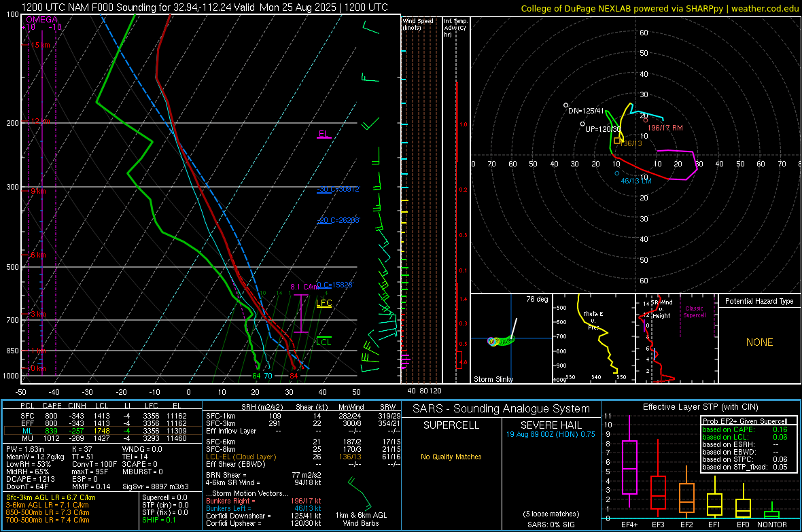Select the EL marker on the skew-T

coord(324,134)
